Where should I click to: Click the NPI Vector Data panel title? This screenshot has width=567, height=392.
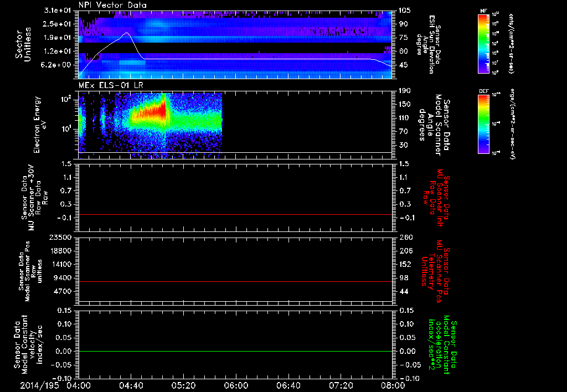click(112, 5)
